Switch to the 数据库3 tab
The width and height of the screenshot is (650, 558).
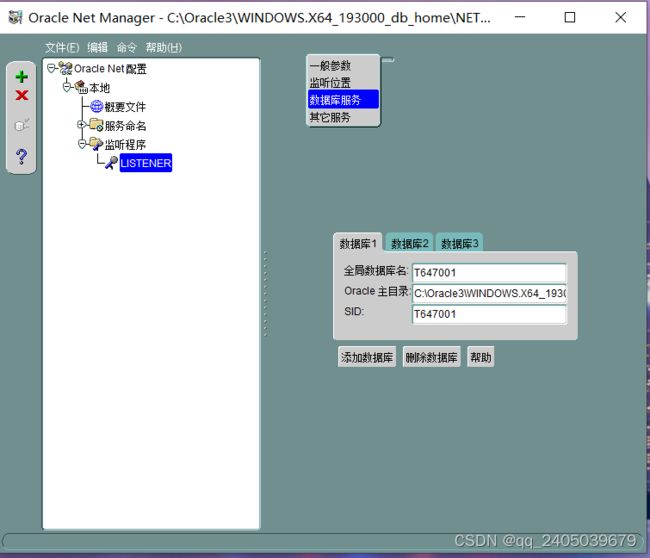[x=459, y=243]
